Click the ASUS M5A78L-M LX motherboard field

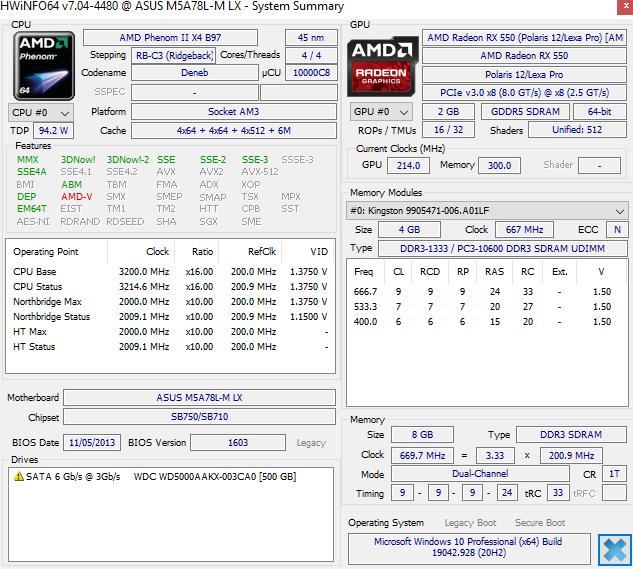click(199, 397)
